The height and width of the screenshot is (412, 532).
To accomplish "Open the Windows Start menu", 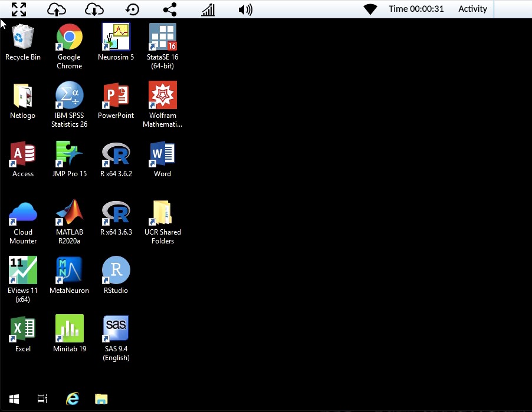I will click(x=14, y=399).
